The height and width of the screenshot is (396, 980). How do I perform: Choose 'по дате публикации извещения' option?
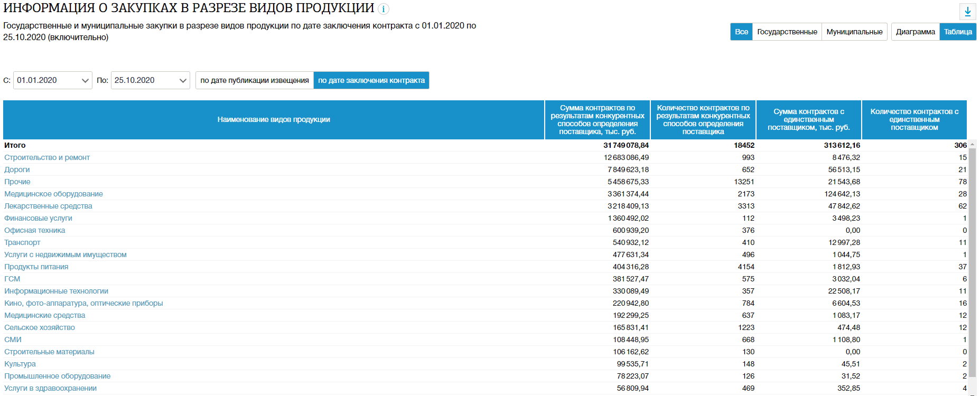pos(254,80)
